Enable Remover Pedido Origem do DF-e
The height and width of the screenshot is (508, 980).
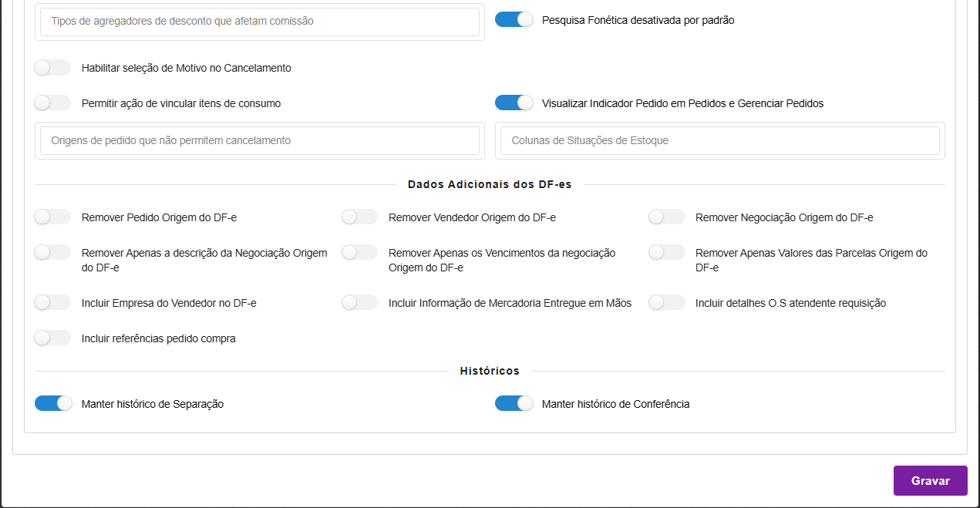coord(52,217)
